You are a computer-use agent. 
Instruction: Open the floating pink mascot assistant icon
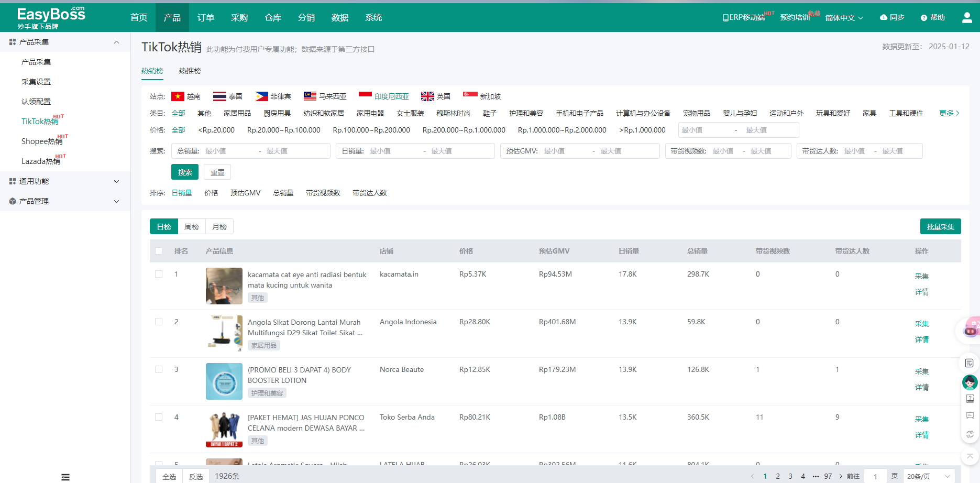click(971, 330)
